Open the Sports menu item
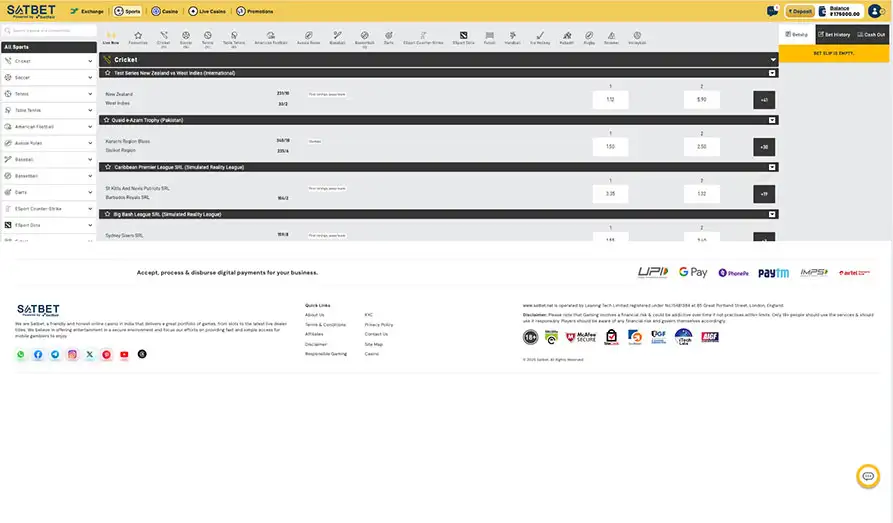The width and height of the screenshot is (893, 523). [127, 11]
